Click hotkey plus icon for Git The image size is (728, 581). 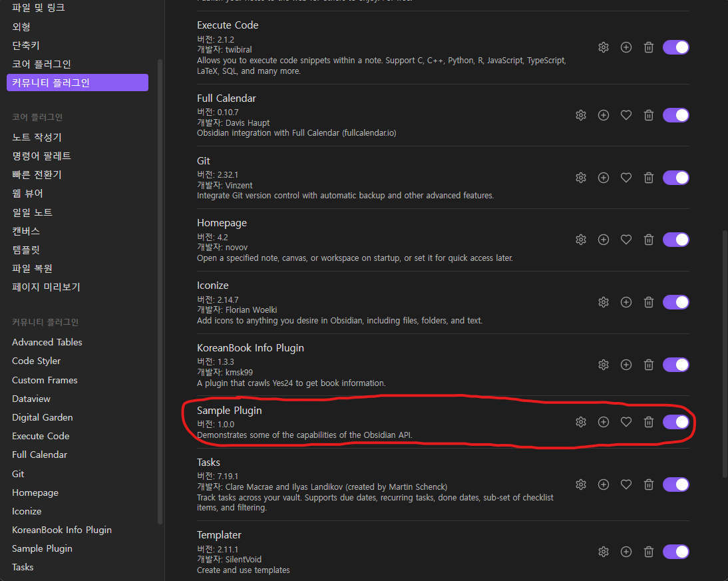[603, 178]
